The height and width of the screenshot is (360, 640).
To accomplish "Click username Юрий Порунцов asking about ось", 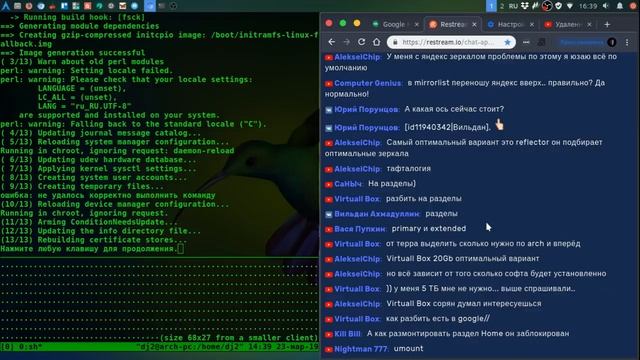I will [366, 109].
